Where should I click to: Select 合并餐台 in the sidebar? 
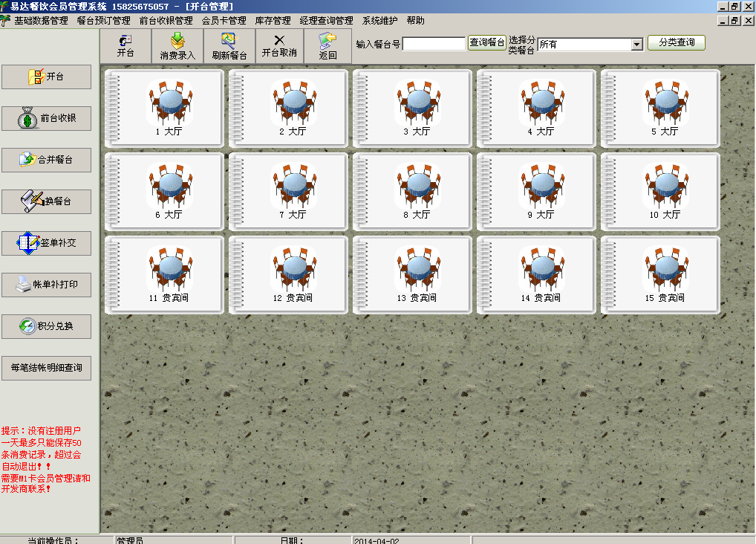46,160
